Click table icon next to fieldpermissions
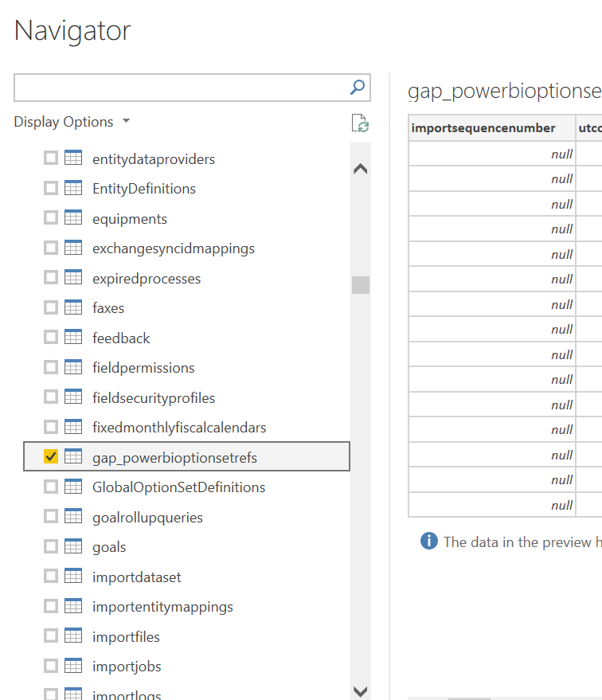 coord(73,367)
